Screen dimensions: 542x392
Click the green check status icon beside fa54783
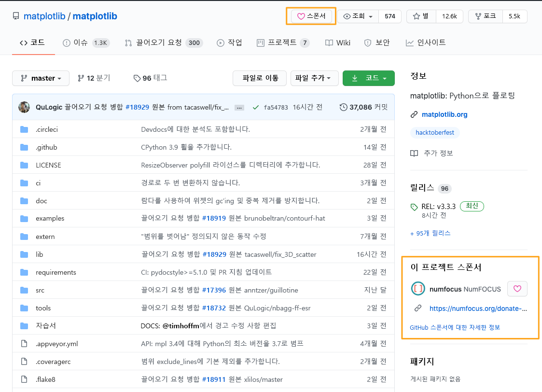[x=255, y=108]
